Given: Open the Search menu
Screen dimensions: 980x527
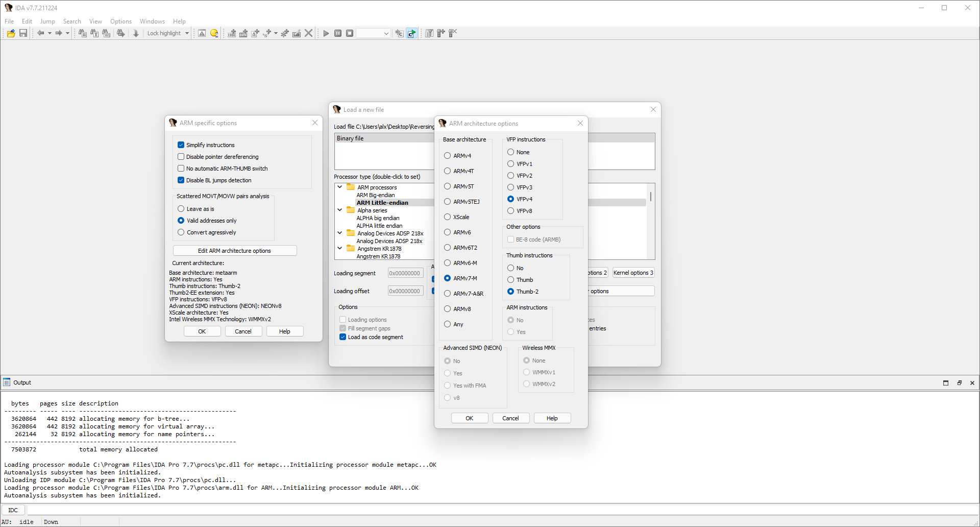Looking at the screenshot, I should pos(72,21).
